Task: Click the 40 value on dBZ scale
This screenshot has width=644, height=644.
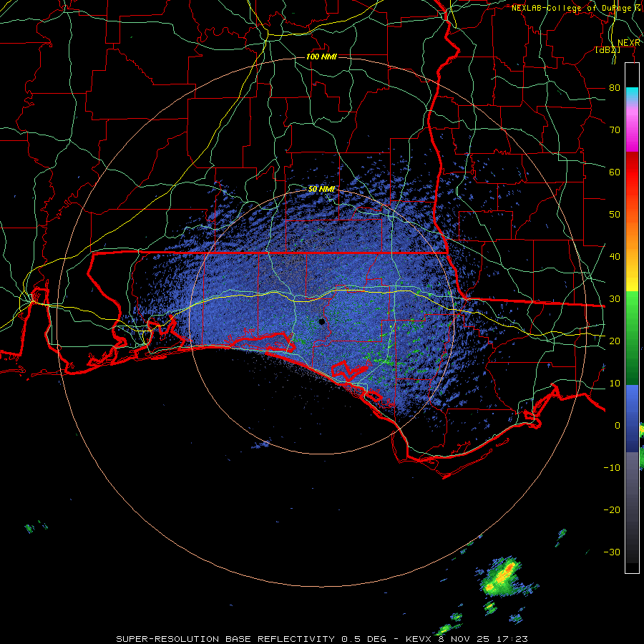Action: coord(615,257)
